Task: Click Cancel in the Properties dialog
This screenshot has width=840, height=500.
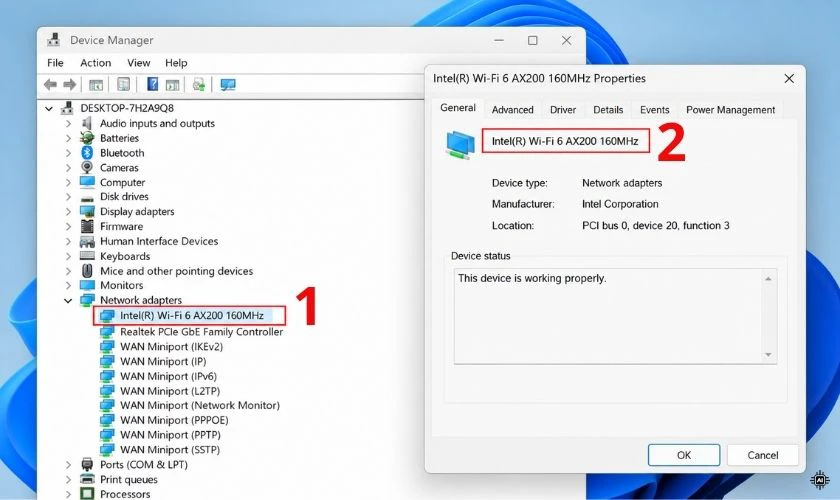Action: tap(762, 455)
